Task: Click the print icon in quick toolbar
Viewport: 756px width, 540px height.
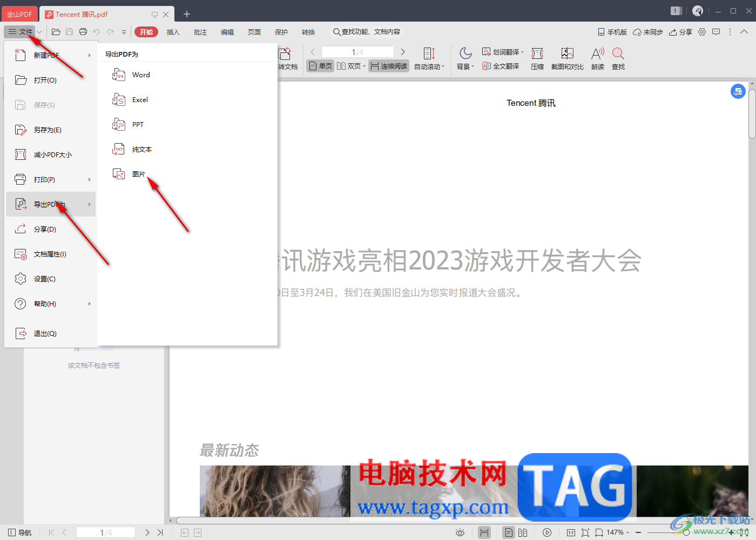Action: click(83, 32)
